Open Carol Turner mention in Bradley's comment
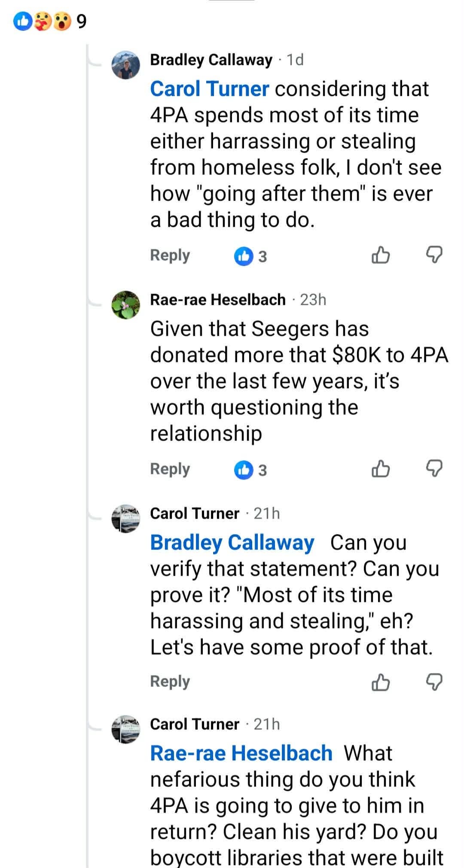Image resolution: width=464 pixels, height=868 pixels. 210,89
